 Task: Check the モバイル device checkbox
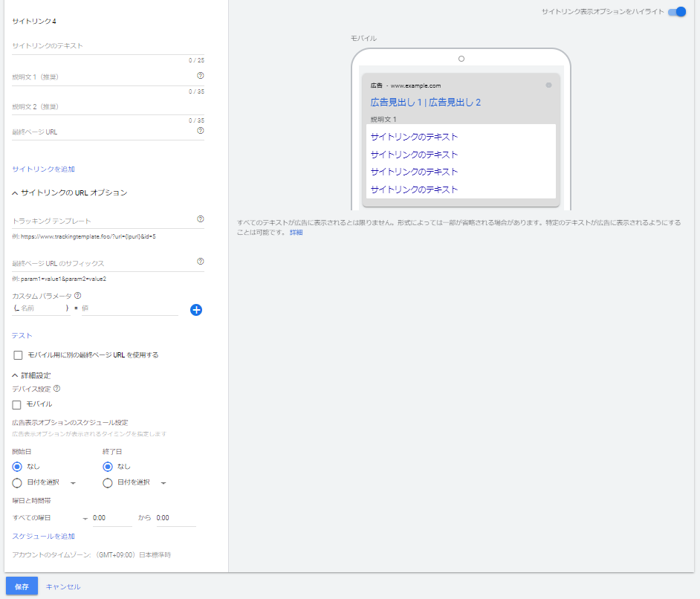coord(16,405)
